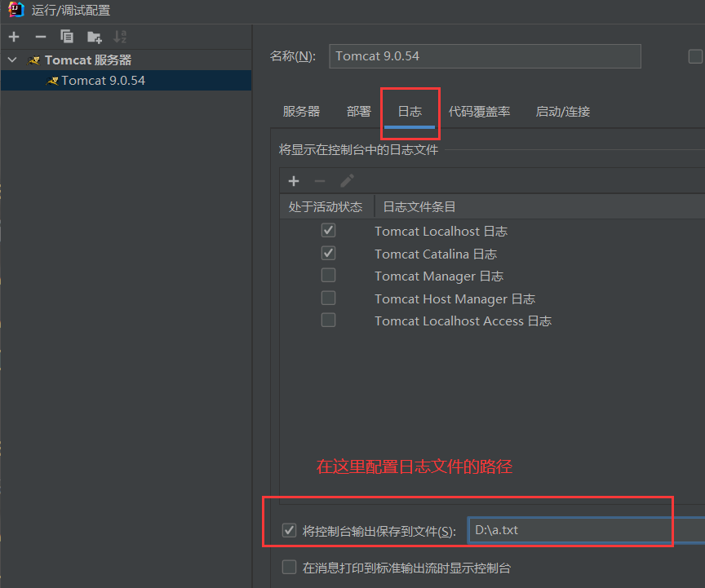Collapse the Tomcat 服务器 tree node
The image size is (705, 588).
(x=12, y=60)
